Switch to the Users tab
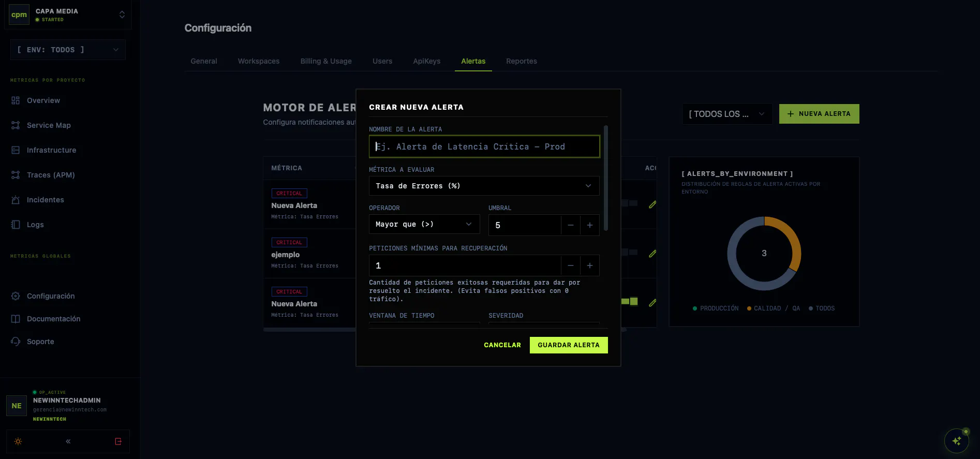The height and width of the screenshot is (459, 980). point(382,61)
